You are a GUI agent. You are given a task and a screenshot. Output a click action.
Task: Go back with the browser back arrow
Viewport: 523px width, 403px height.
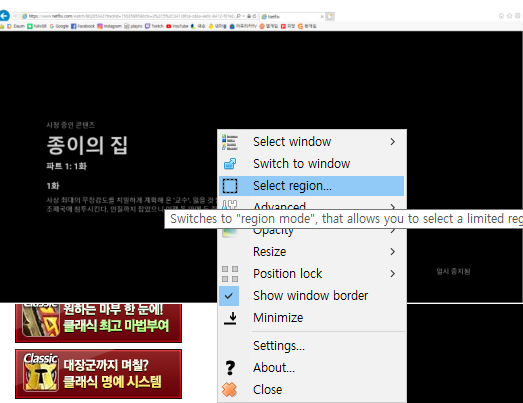tap(4, 16)
